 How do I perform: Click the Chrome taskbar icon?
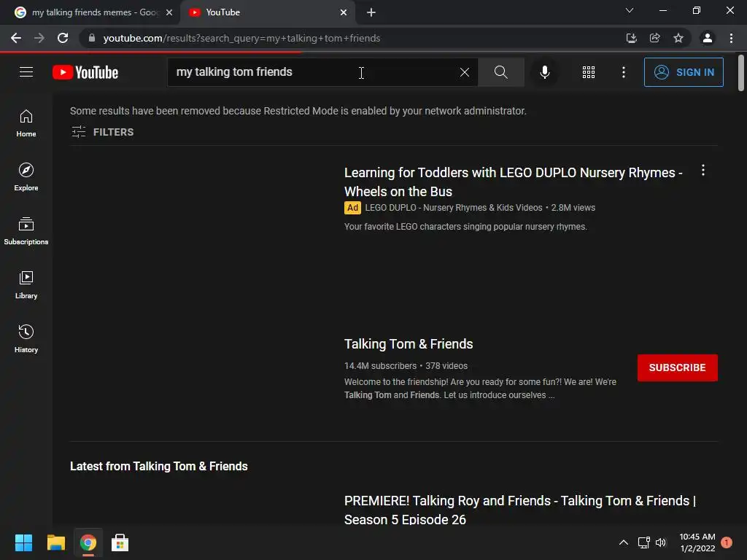click(x=88, y=542)
